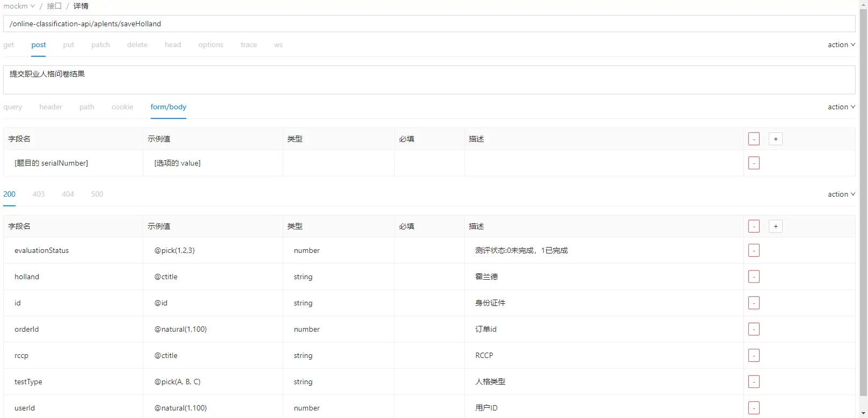868x418 pixels.
Task: Click plus button in form/body table header
Action: [775, 139]
